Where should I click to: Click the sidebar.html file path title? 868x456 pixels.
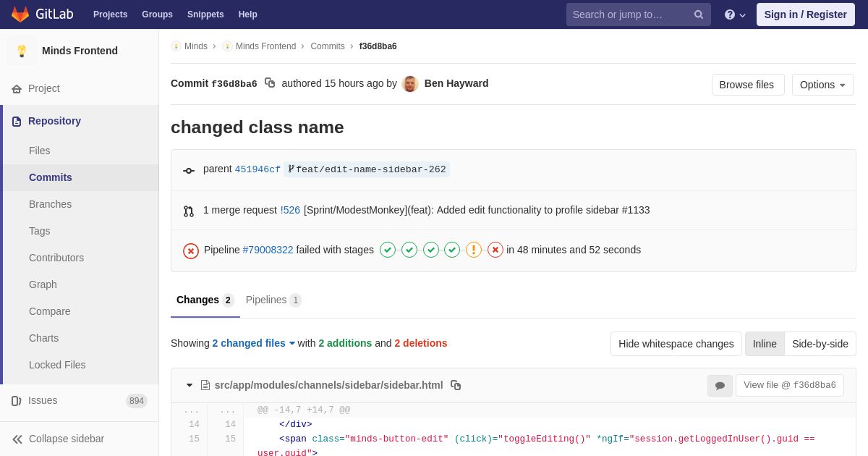click(328, 385)
